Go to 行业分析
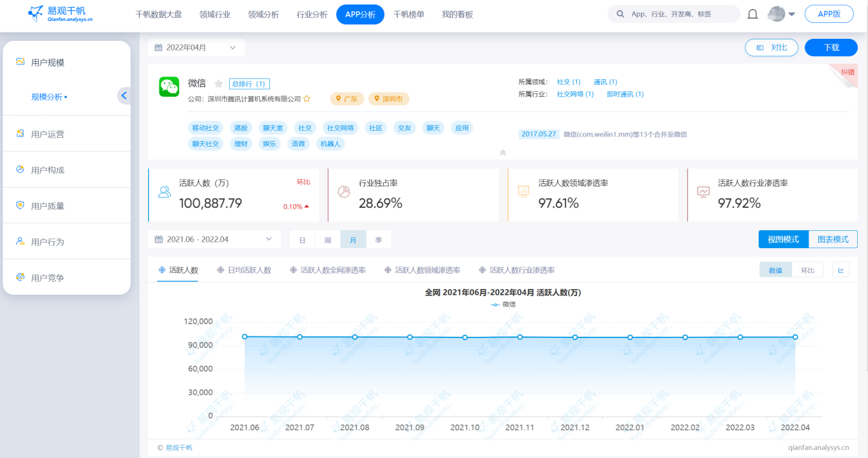Viewport: 868px width, 458px height. point(312,14)
